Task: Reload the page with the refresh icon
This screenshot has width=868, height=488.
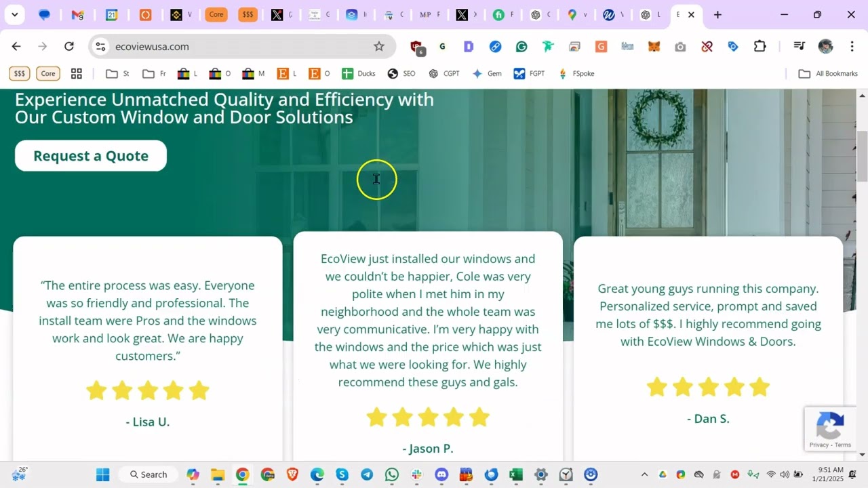Action: 68,46
